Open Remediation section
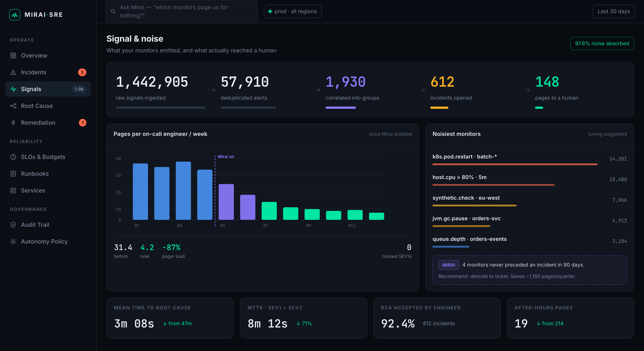The image size is (644, 351). point(48,123)
